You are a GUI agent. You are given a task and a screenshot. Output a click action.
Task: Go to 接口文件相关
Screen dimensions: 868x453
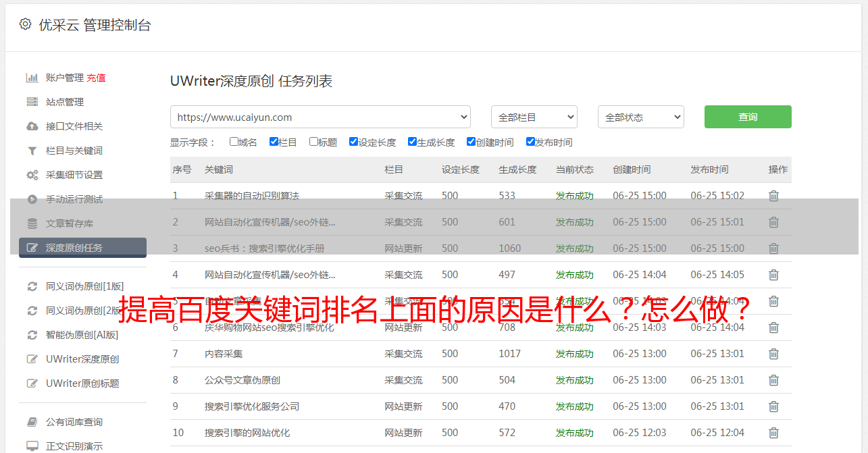pyautogui.click(x=74, y=126)
